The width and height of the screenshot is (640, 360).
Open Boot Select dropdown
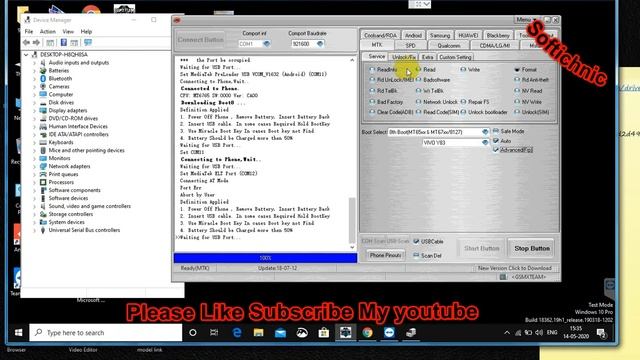(x=485, y=132)
